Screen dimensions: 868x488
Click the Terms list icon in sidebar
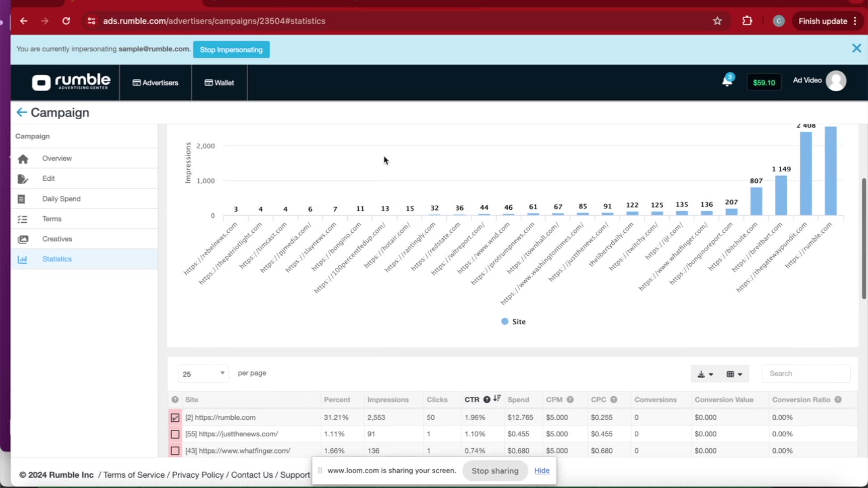(x=23, y=219)
